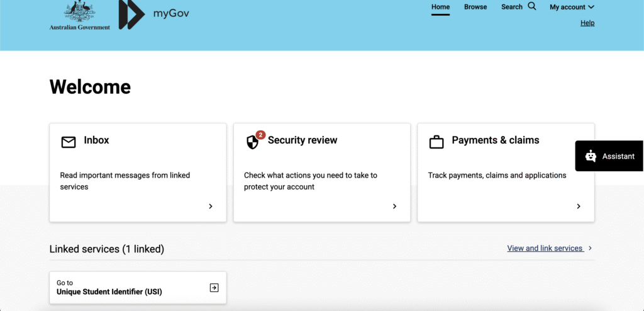The width and height of the screenshot is (644, 311).
Task: Click the Inbox card chevron arrow
Action: pyautogui.click(x=211, y=206)
